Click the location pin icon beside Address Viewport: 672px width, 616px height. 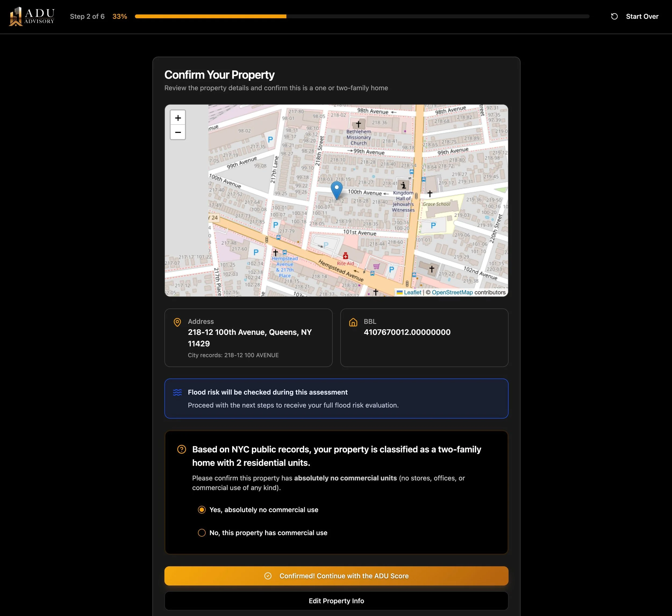(177, 322)
